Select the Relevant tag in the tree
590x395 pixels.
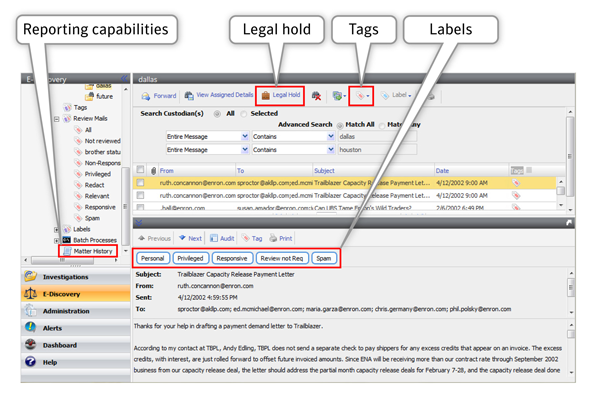[92, 196]
